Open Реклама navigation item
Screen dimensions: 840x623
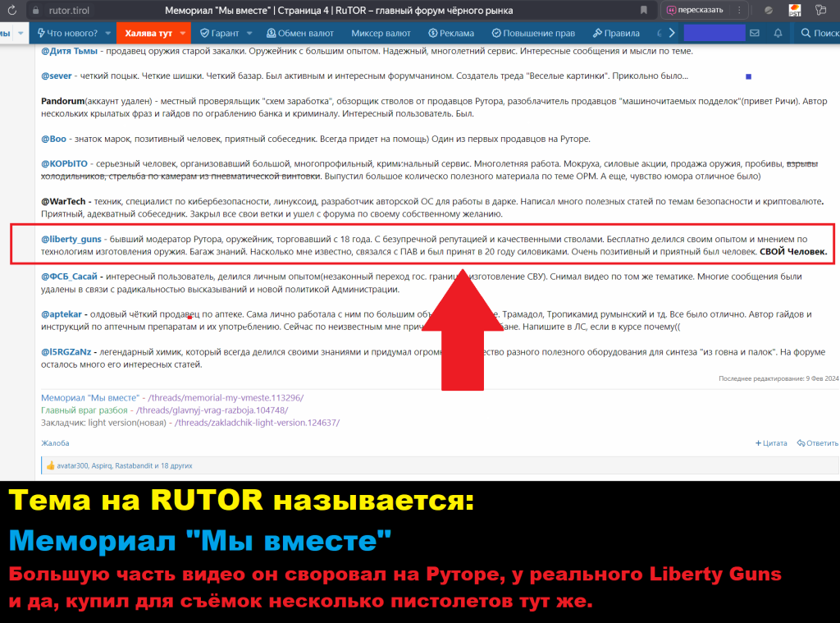[x=451, y=33]
